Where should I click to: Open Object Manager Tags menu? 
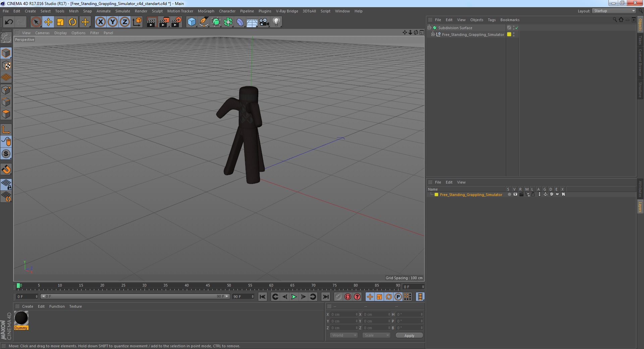click(491, 20)
